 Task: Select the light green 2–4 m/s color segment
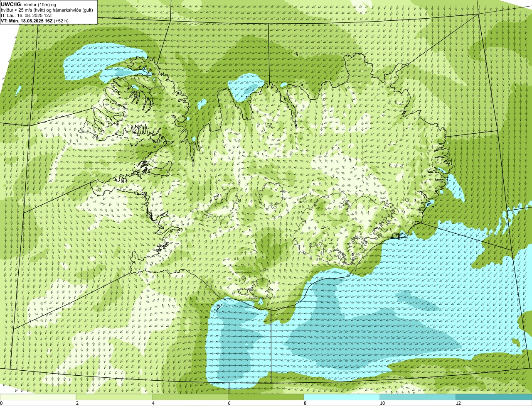tap(114, 397)
